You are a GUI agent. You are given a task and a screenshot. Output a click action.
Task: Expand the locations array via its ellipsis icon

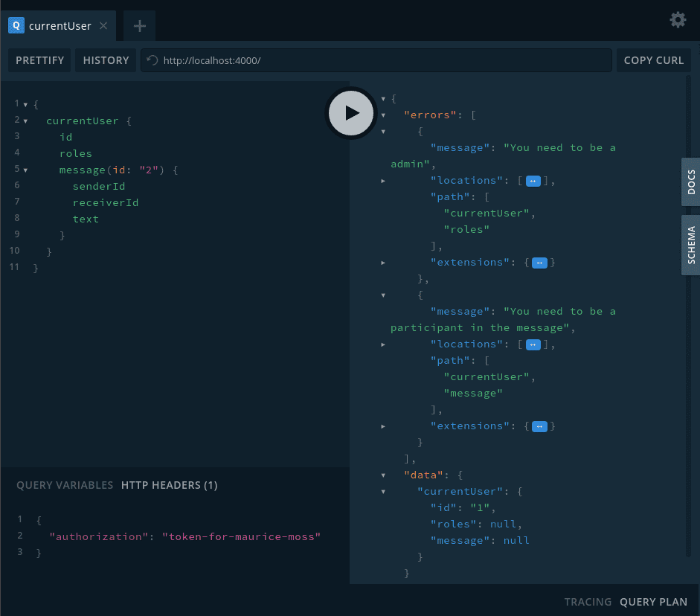(x=532, y=180)
